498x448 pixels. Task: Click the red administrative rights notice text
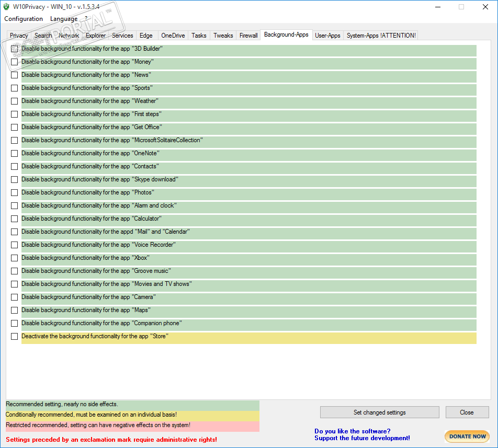[x=111, y=440]
